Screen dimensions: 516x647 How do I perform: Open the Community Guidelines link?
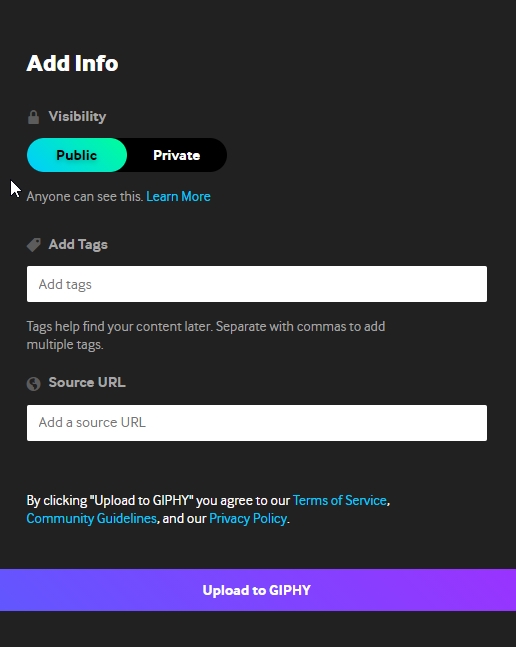point(92,519)
